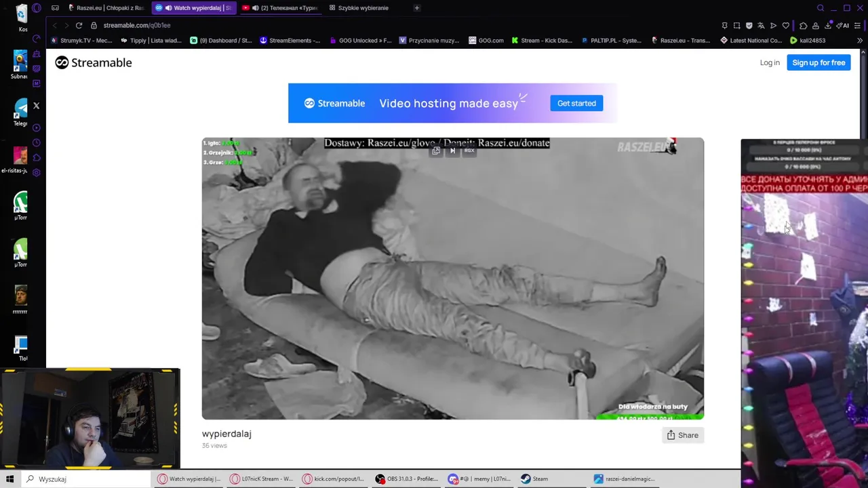Viewport: 868px width, 488px height.
Task: Open the Tipply bookmark
Action: [x=151, y=41]
